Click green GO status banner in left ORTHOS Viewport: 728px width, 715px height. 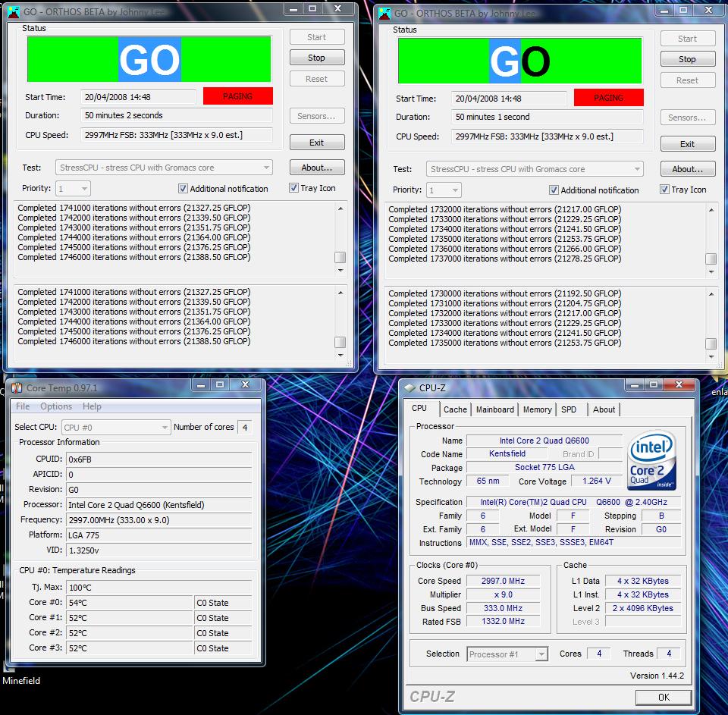tap(149, 59)
